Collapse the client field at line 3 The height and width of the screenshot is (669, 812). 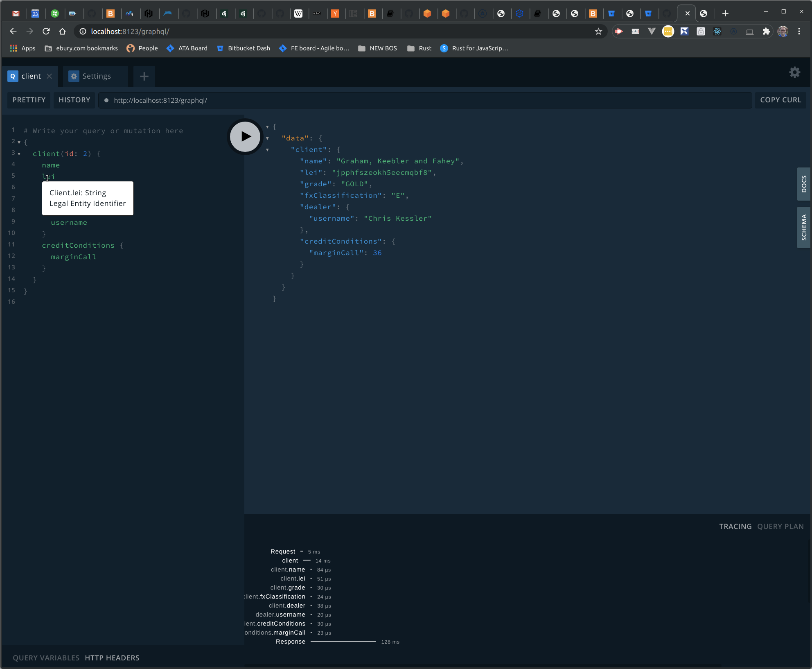coord(19,154)
